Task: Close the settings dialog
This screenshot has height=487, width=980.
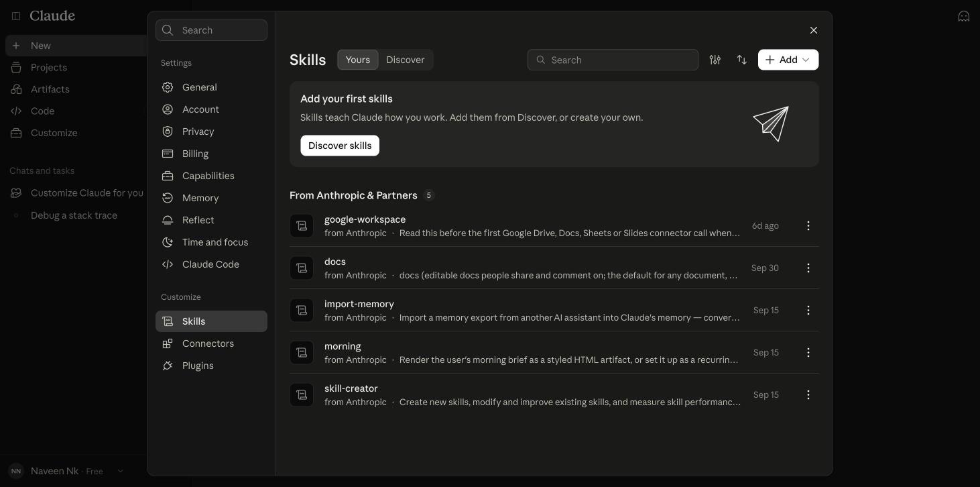Action: click(814, 30)
